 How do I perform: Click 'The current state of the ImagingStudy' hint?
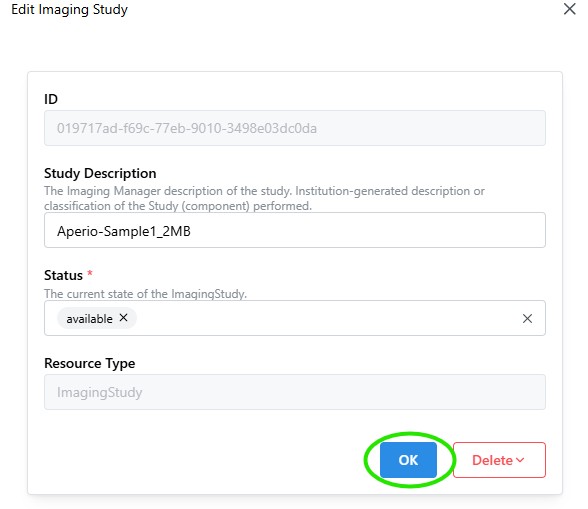145,294
